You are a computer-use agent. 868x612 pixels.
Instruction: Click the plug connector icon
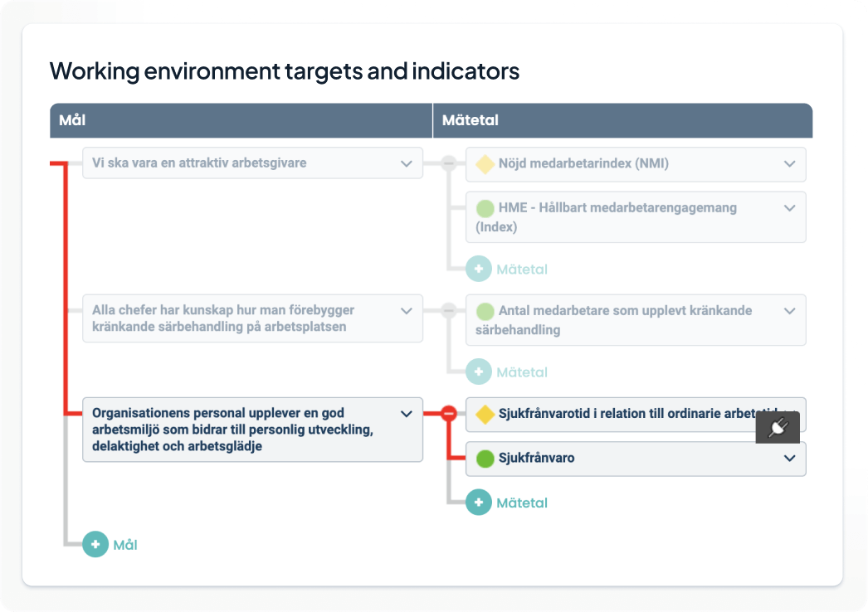tap(778, 427)
